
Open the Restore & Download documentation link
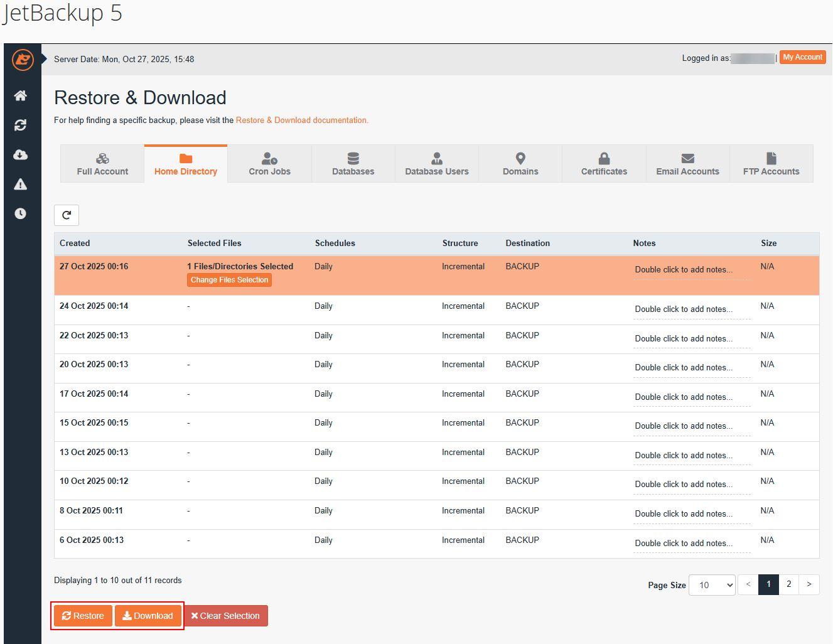point(302,120)
